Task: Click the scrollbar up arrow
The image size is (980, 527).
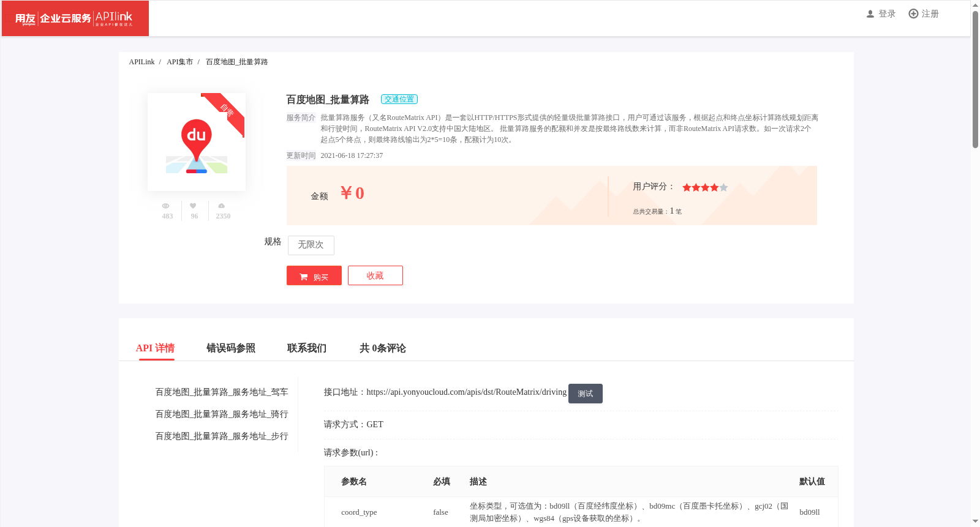Action: point(975,4)
